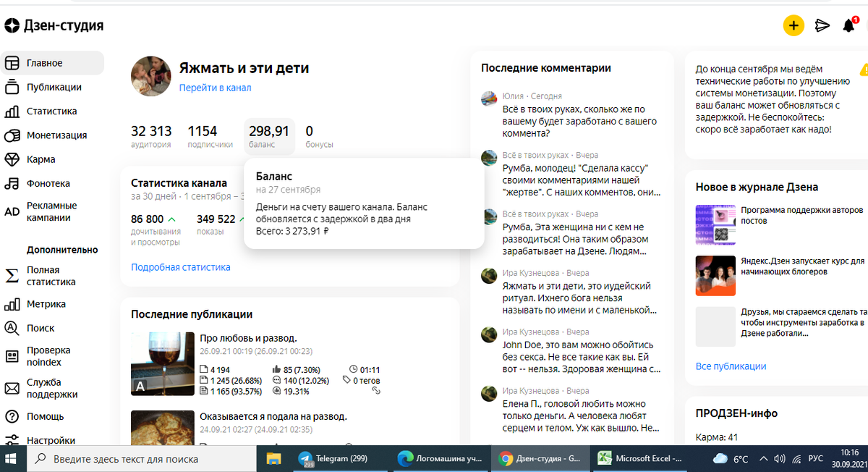
Task: Click the taskbar search field
Action: click(142, 458)
